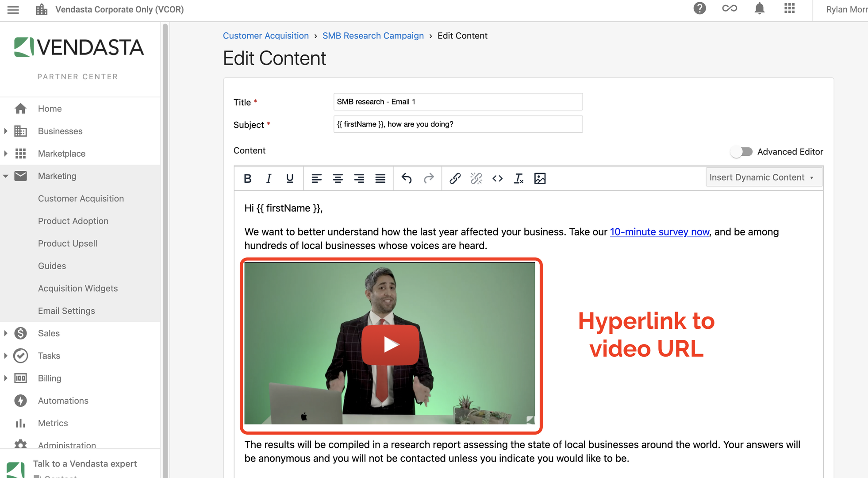Click the Tasks checkmark icon
The image size is (868, 478).
click(x=20, y=356)
